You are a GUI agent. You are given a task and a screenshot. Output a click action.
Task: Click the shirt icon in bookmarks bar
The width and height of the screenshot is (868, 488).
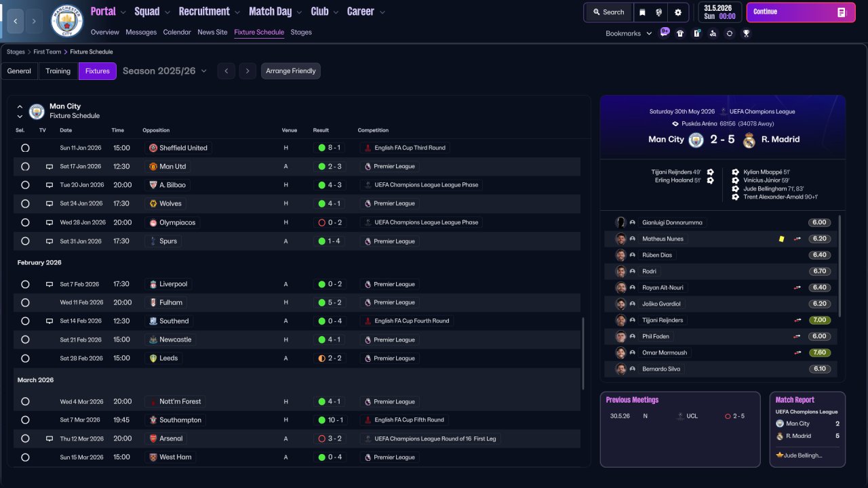point(680,33)
